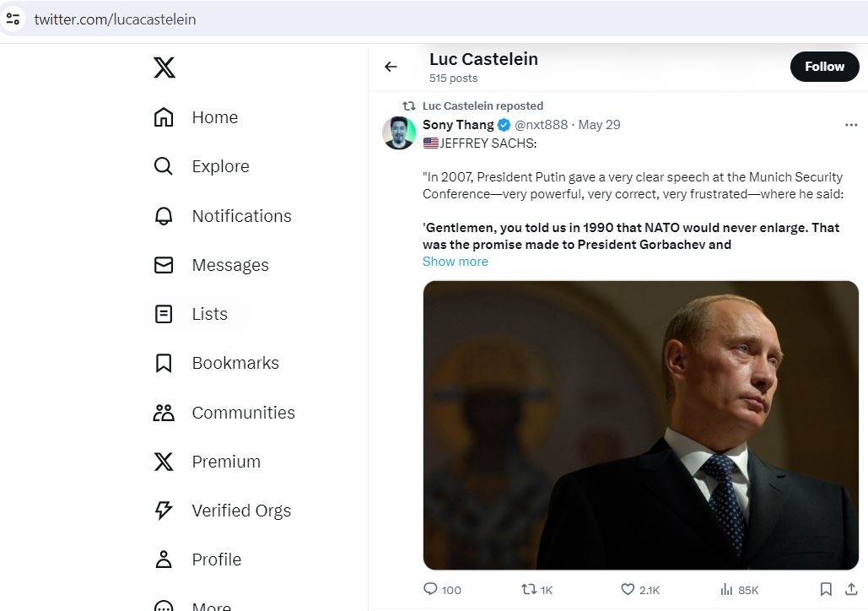Open the post's three-dot more menu
Image resolution: width=868 pixels, height=611 pixels.
pyautogui.click(x=851, y=125)
